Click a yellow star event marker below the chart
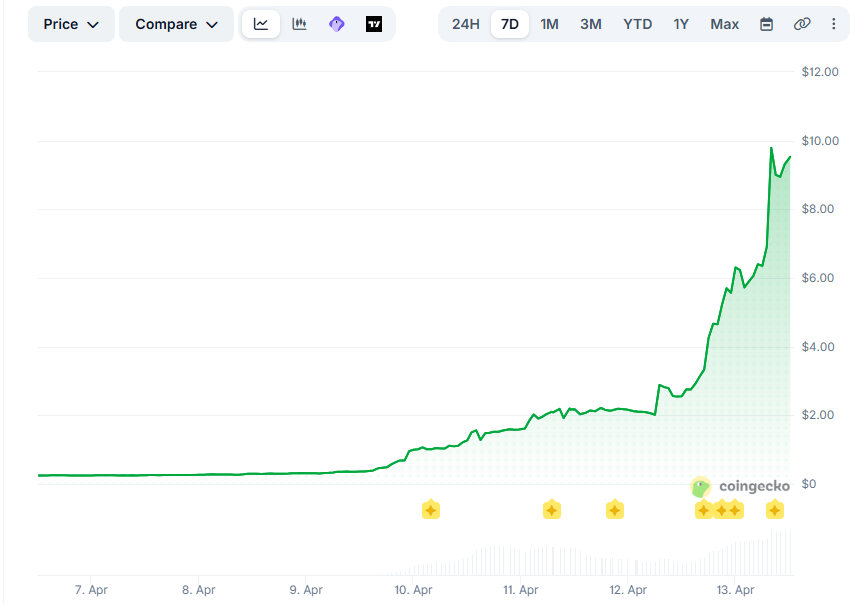 430,509
